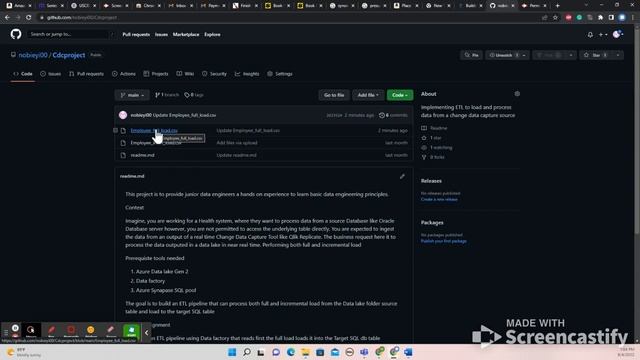Star the repository
The image size is (640, 360).
[x=596, y=55]
